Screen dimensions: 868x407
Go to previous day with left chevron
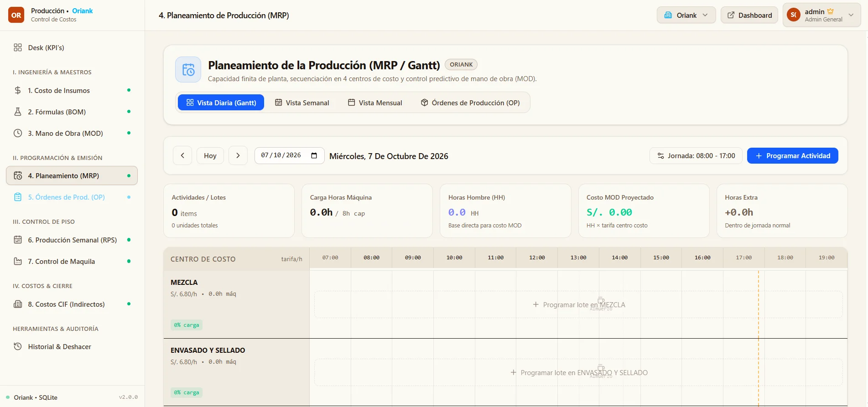[x=182, y=155]
